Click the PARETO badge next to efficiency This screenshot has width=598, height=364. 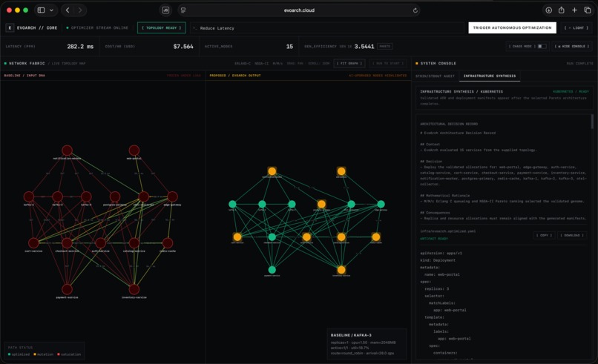[385, 47]
